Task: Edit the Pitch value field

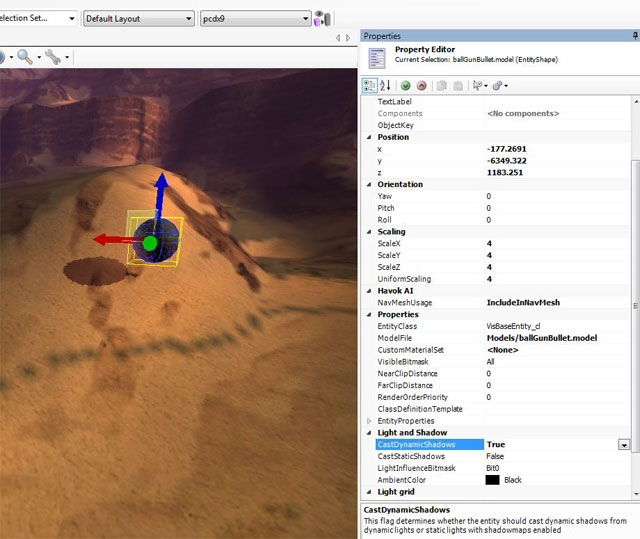Action: (x=558, y=208)
